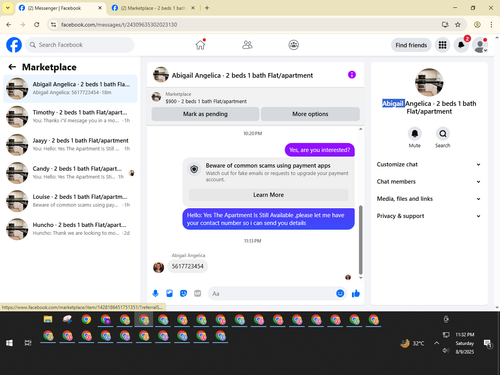Screen dimensions: 500x375
Task: Close the Messenger browser tab
Action: click(x=100, y=8)
